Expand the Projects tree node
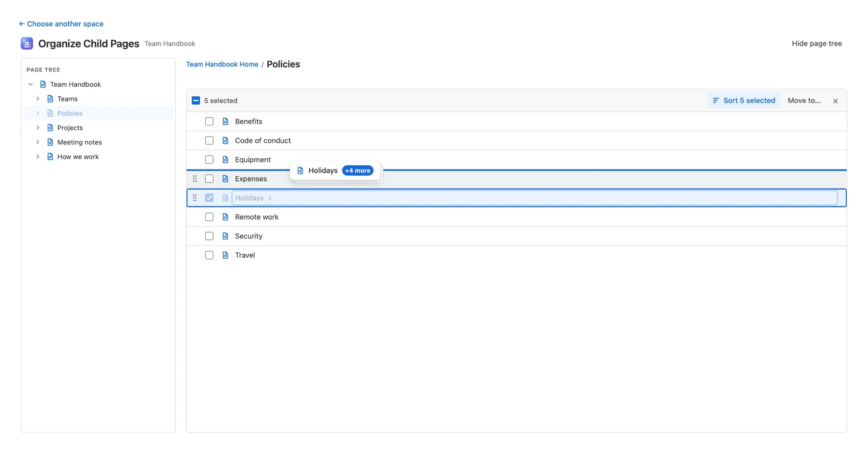The height and width of the screenshot is (472, 868). 38,128
